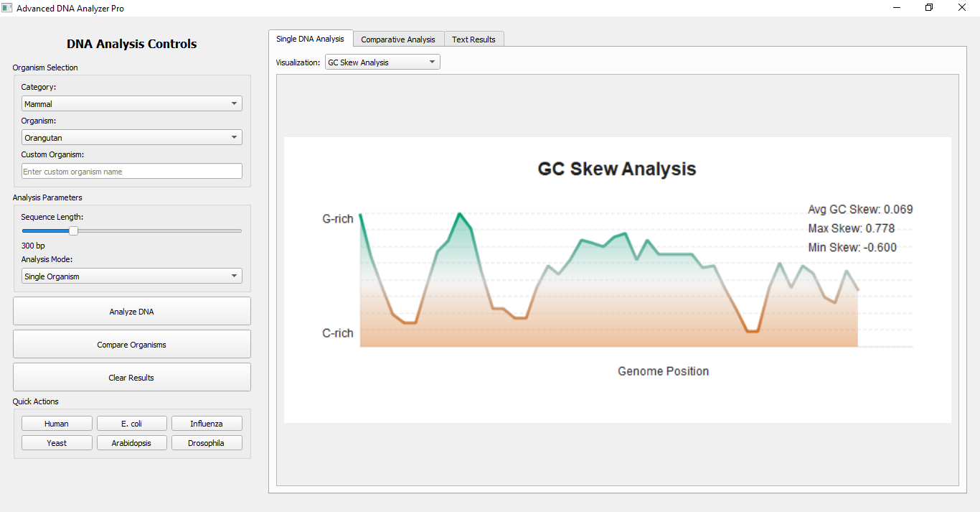Screen dimensions: 980x512
Task: Open the Text Results tab
Action: coord(473,39)
